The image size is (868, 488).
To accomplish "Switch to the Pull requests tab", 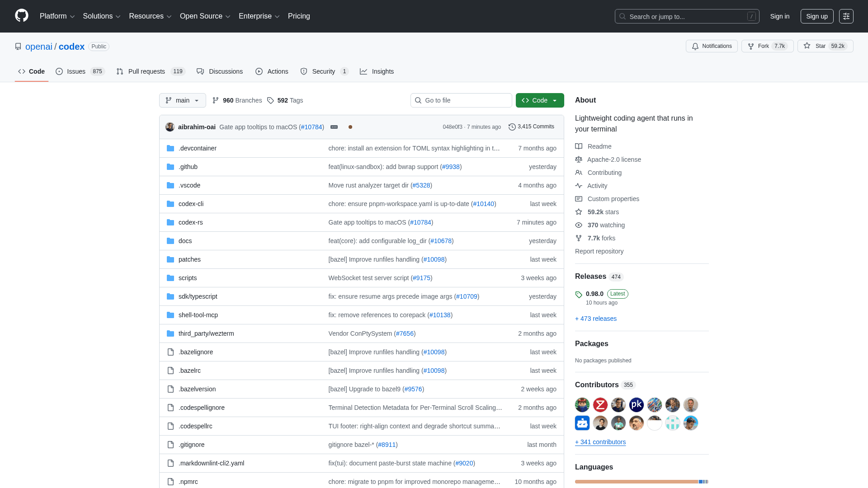I will pyautogui.click(x=146, y=71).
